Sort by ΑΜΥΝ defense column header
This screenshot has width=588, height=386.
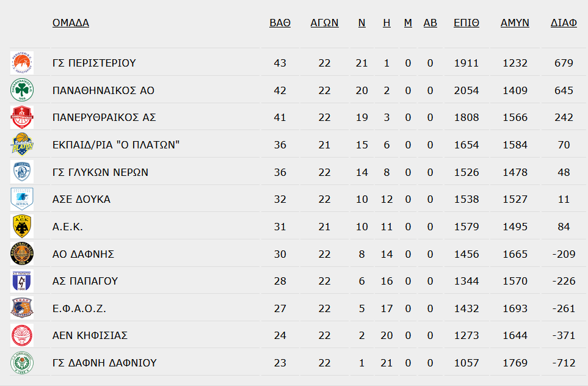point(515,23)
